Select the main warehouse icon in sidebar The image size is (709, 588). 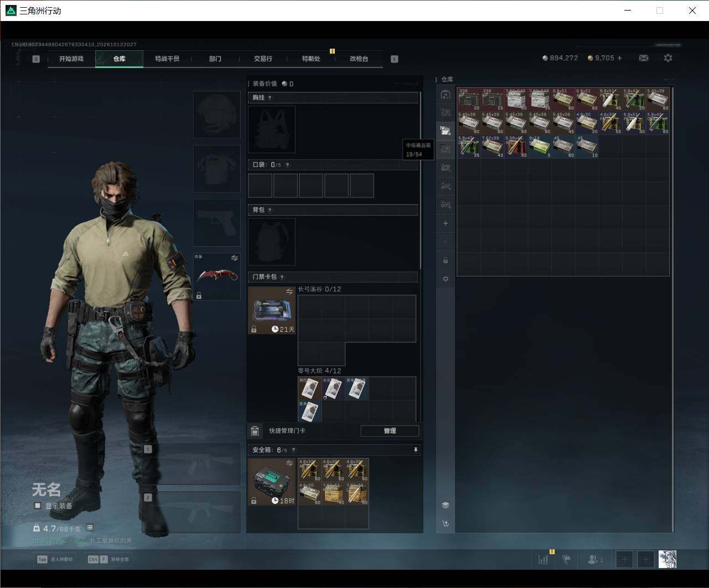[x=446, y=95]
